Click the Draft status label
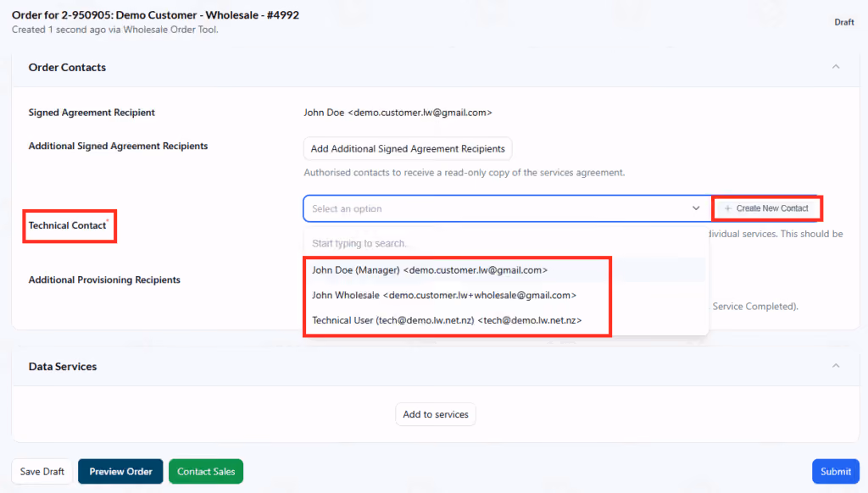 click(844, 22)
